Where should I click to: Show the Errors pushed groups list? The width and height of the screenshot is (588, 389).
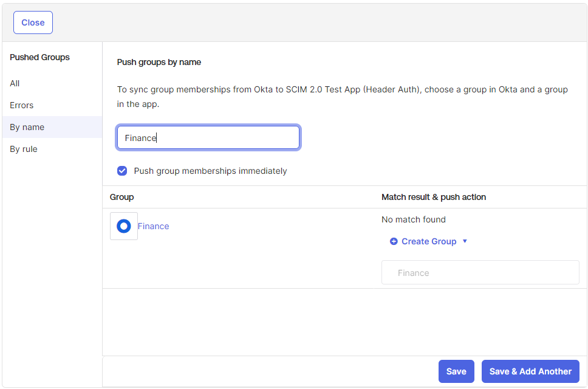click(x=22, y=105)
